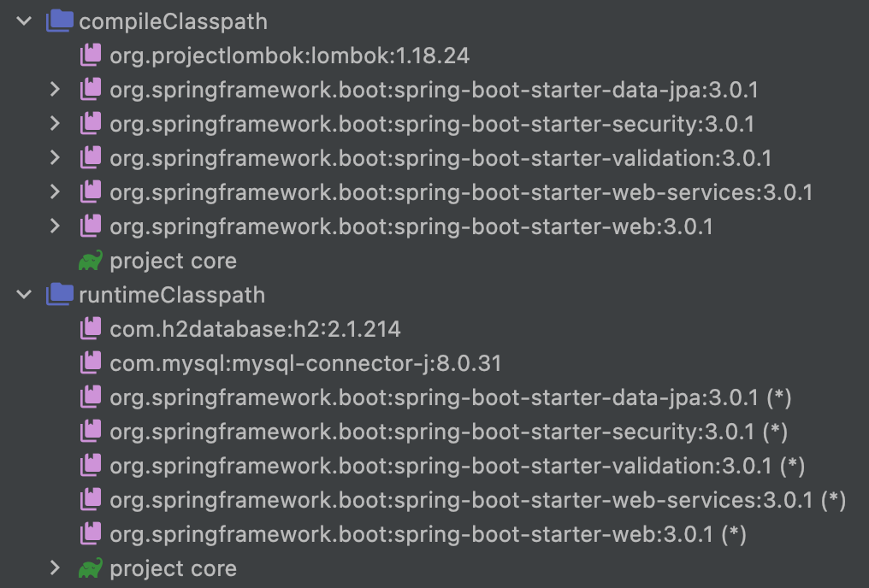Select the compileClasspath label
The height and width of the screenshot is (588, 869).
[173, 22]
